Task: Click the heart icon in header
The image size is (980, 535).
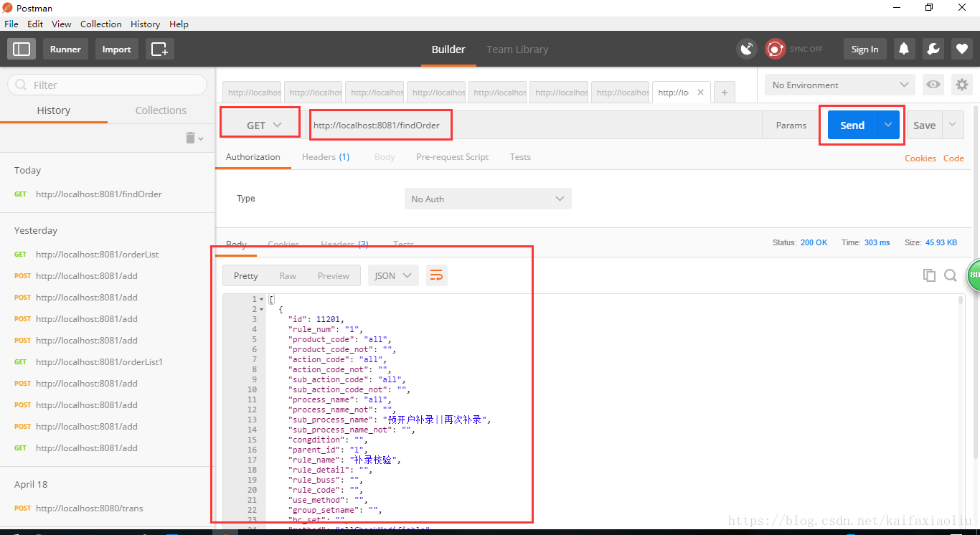Action: pos(961,49)
